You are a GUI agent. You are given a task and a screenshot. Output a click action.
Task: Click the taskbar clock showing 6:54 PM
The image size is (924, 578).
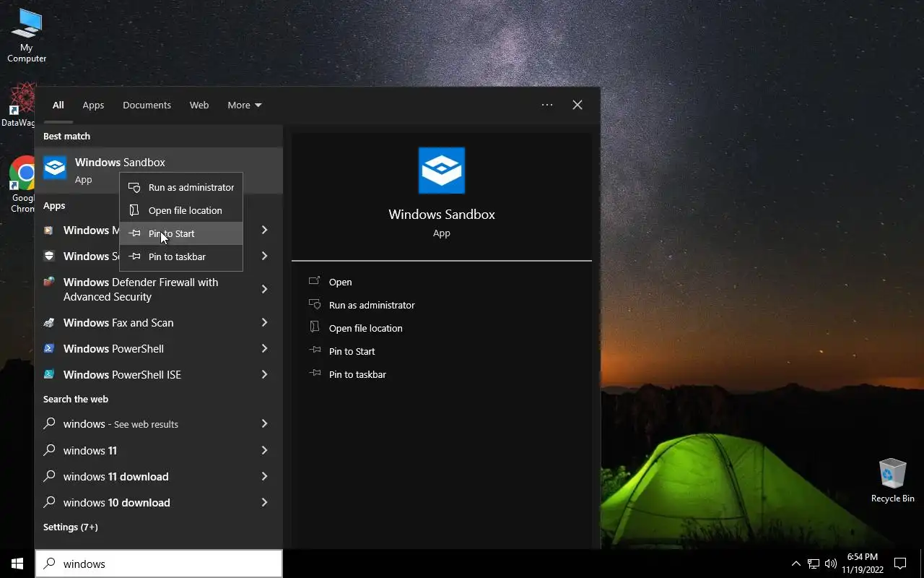pos(862,564)
